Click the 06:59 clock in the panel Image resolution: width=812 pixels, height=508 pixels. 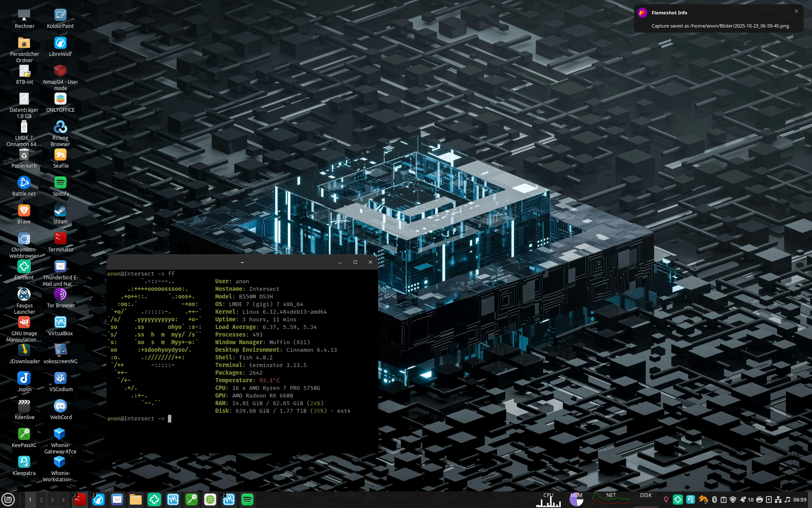pos(800,500)
